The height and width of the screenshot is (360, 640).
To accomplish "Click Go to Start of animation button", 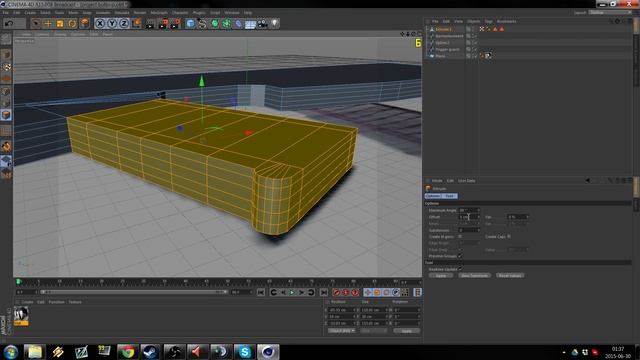I will point(260,292).
